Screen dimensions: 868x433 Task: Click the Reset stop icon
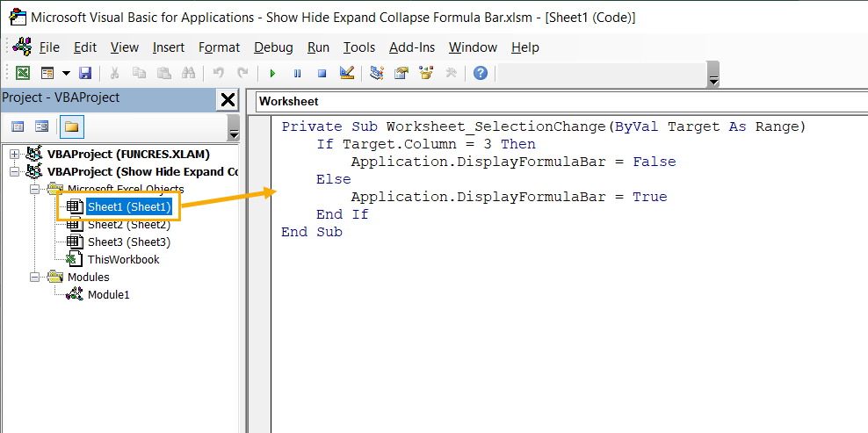(322, 74)
